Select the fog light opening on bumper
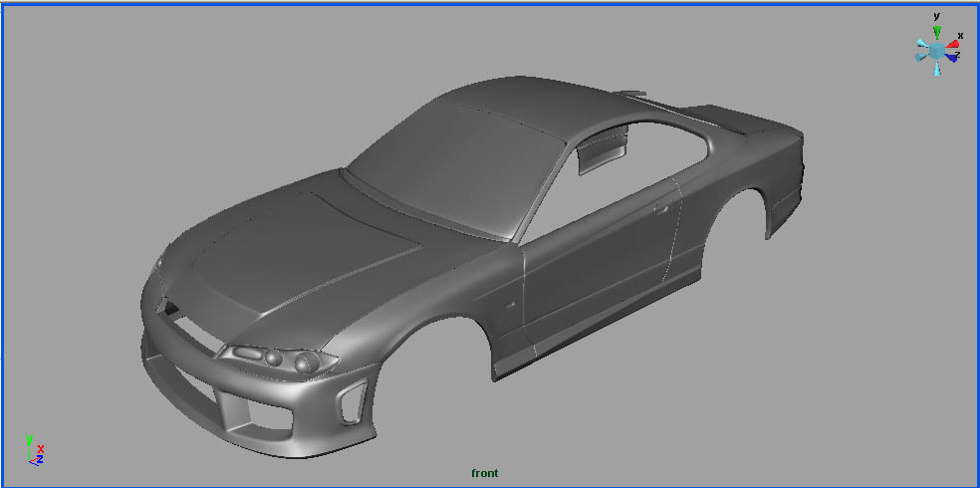 click(x=354, y=401)
